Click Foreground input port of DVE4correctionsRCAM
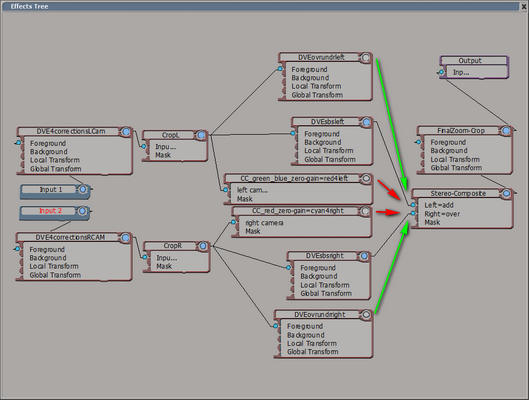Screen dimensions: 529x400 click(x=18, y=249)
